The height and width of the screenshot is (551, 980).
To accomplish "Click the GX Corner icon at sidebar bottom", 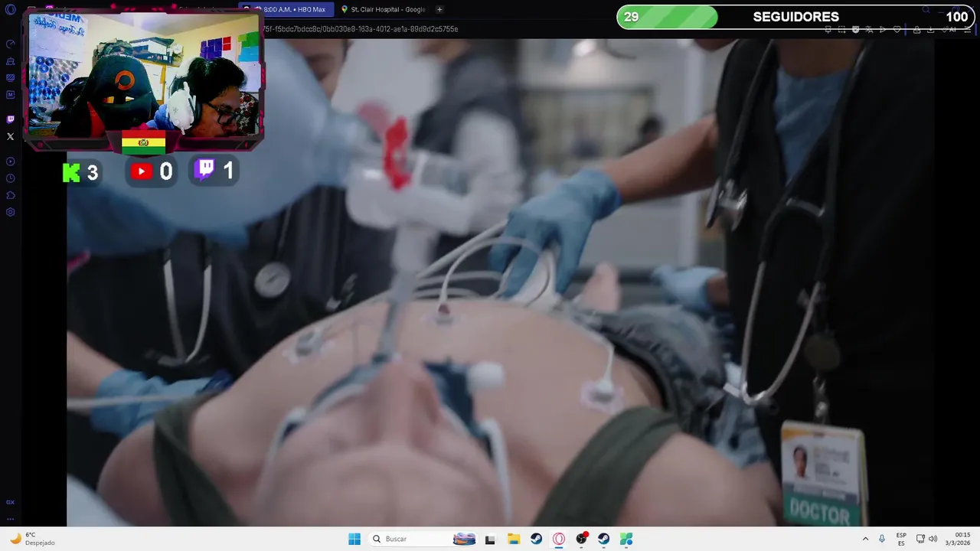I will (10, 502).
